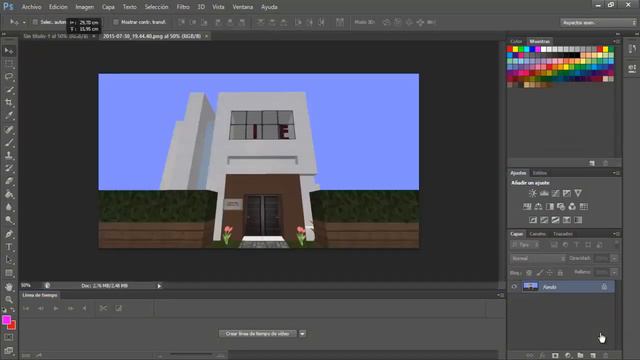
Task: Add a Color Balance adjustment
Action: point(538,207)
